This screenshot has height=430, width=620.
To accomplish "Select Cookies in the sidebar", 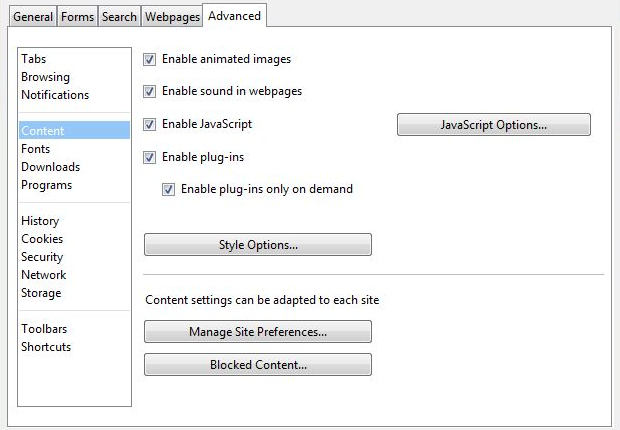I will click(x=74, y=239).
